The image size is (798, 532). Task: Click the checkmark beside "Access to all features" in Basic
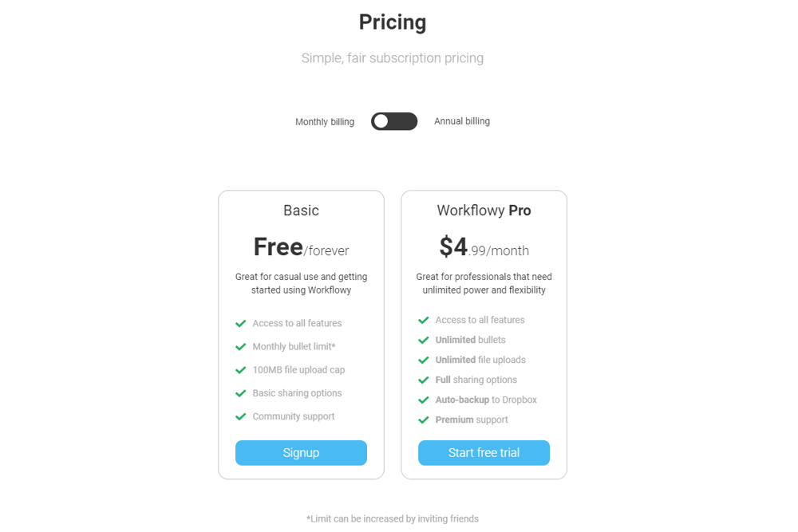pyautogui.click(x=240, y=323)
